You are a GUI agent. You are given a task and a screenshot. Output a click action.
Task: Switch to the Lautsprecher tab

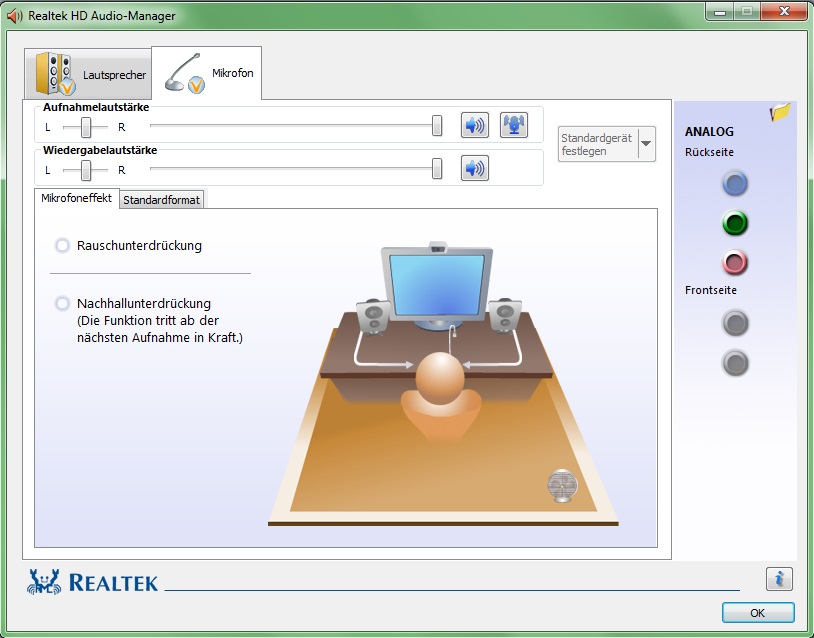click(88, 74)
